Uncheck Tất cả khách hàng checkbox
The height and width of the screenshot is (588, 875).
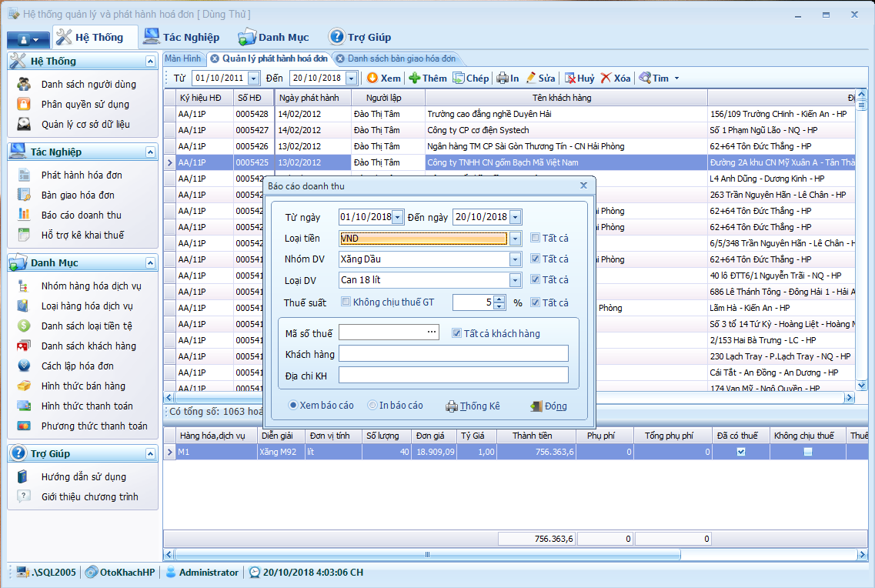[457, 333]
